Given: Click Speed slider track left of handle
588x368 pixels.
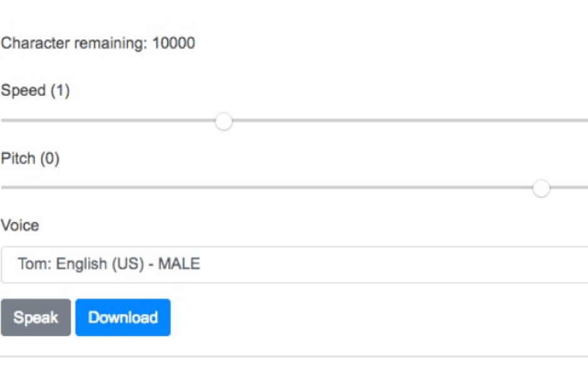Looking at the screenshot, I should 108,120.
